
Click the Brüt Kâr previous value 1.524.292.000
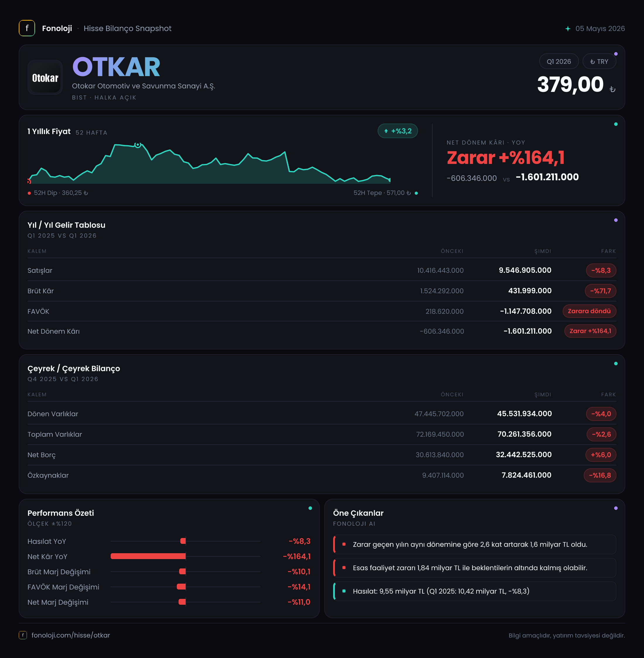[x=442, y=291]
